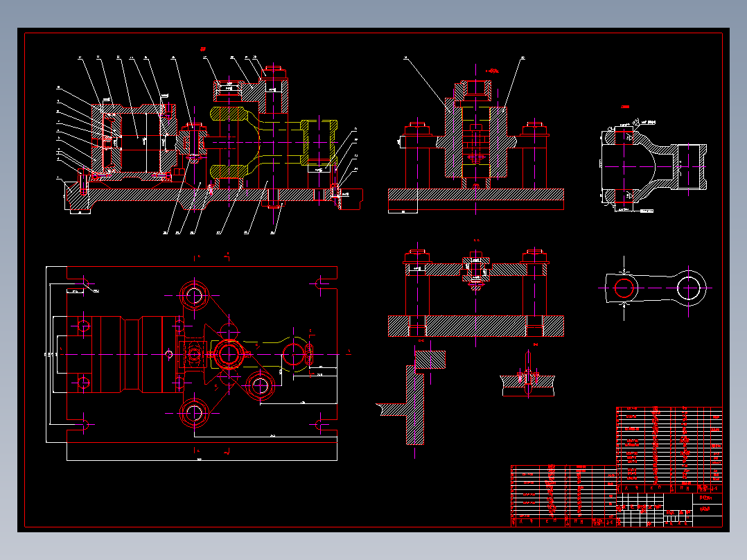Click the lower-left parts list table
Image resolution: width=747 pixels, height=560 pixels.
[x=563, y=496]
